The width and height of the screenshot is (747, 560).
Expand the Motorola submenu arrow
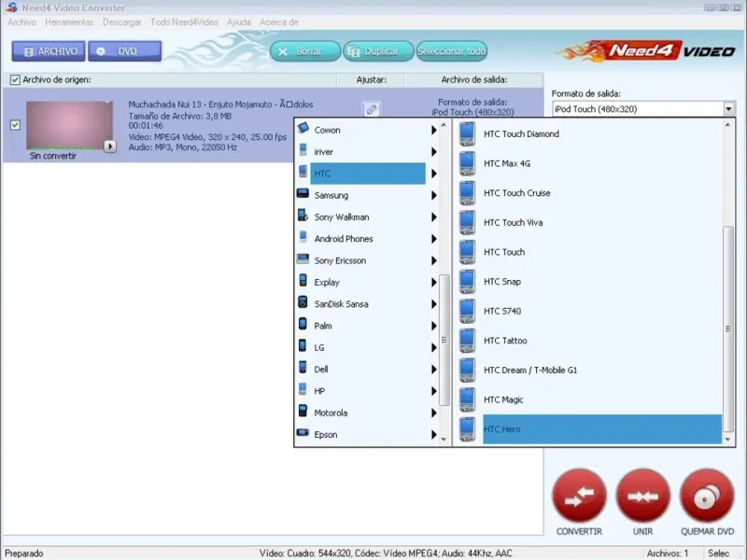coord(434,413)
